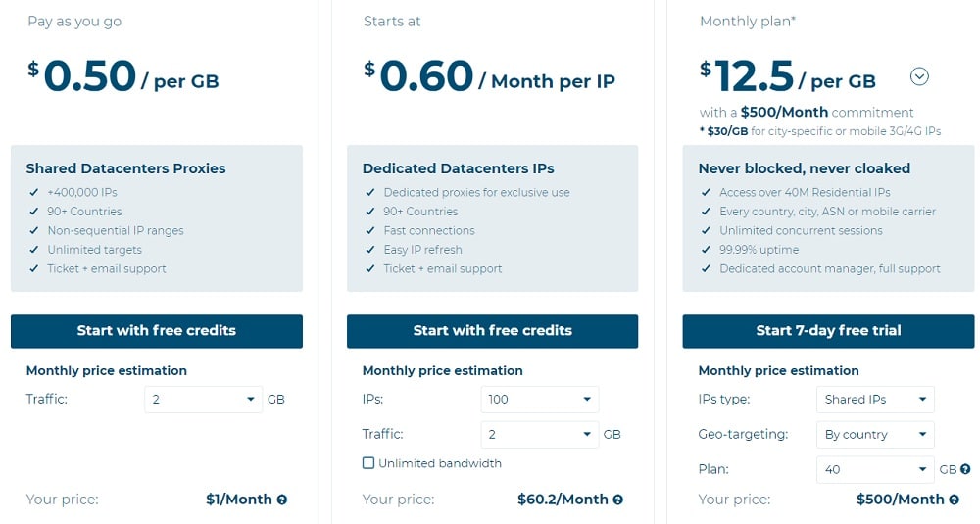Click help icon beside $60.2/Month price
The height and width of the screenshot is (524, 980).
coord(618,500)
